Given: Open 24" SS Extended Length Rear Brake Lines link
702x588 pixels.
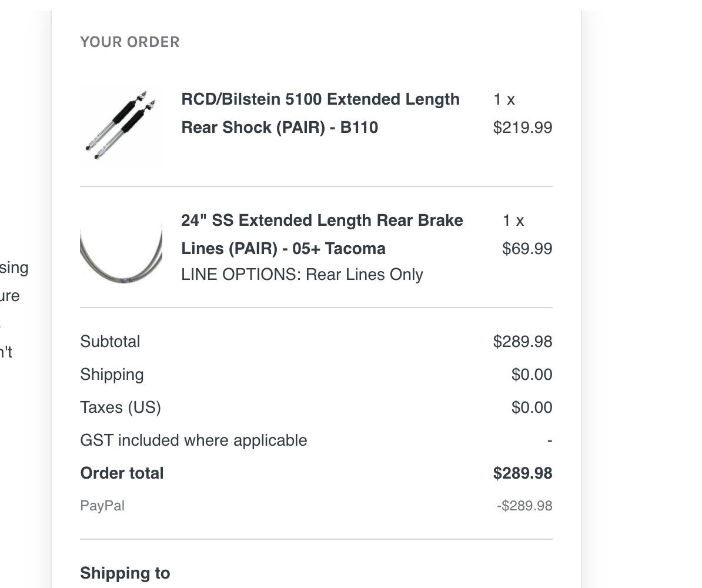Looking at the screenshot, I should pos(322,234).
